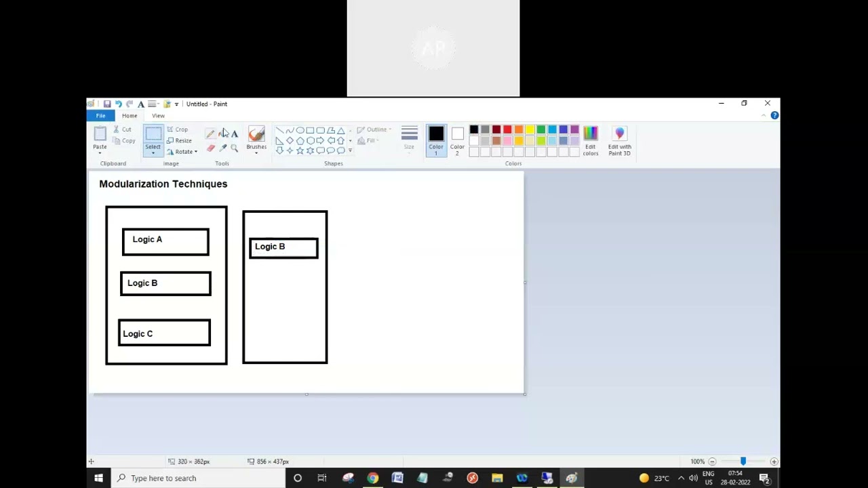Choose the Triangle shape
The height and width of the screenshot is (488, 868).
340,130
